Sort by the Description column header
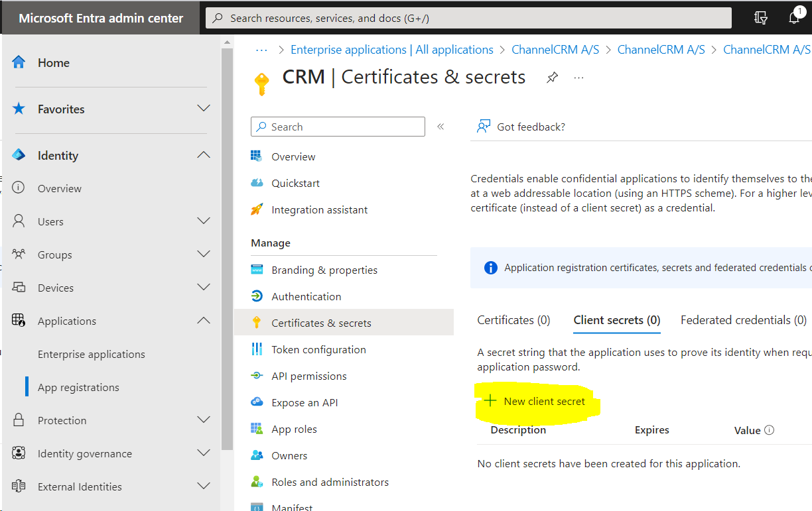 point(518,430)
